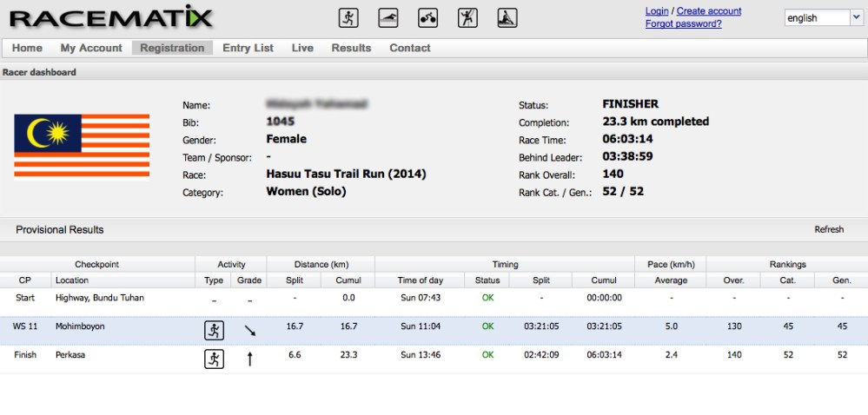Screen dimensions: 868x415
Task: Click the Create account link
Action: pos(709,11)
